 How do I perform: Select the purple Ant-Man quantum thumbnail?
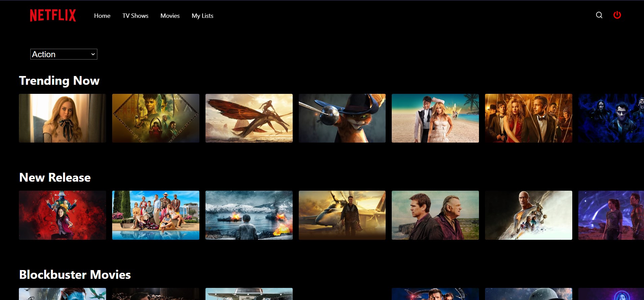coord(611,215)
